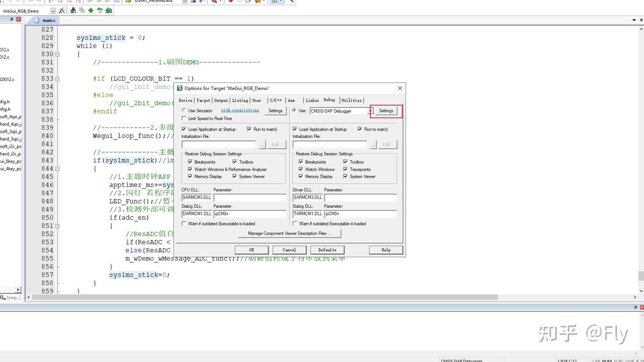
Task: Enable debugger-side Warn if outdated Executable
Action: (x=295, y=224)
